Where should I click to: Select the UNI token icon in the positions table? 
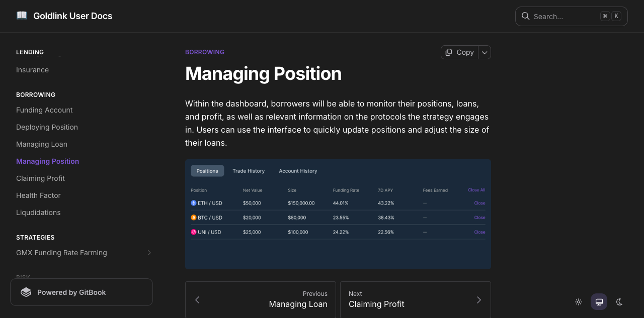tap(193, 232)
